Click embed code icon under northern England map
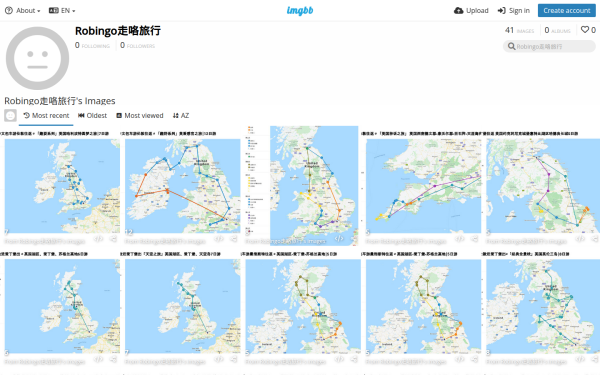Viewport: 600px width, 375px height. point(580,239)
